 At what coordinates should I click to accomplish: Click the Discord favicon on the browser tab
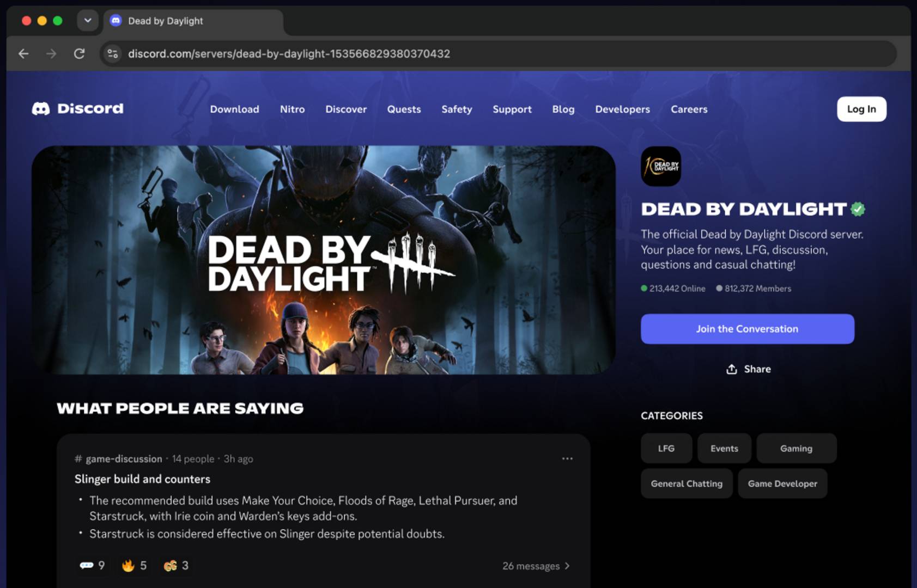[x=116, y=21]
